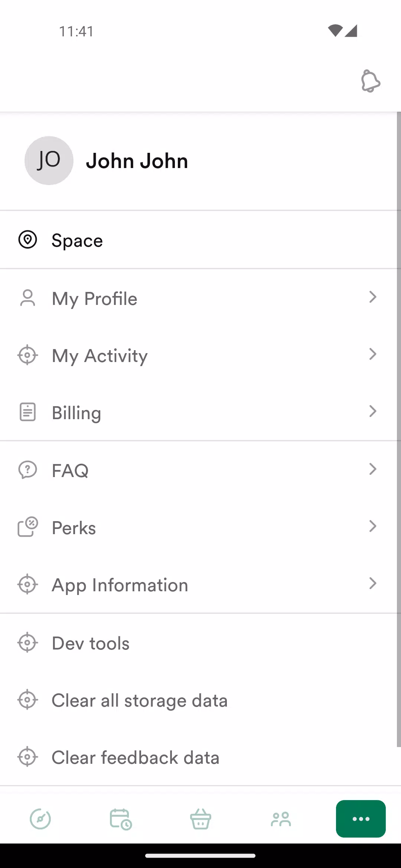The image size is (401, 868).
Task: Tap Clear feedback data
Action: click(135, 757)
